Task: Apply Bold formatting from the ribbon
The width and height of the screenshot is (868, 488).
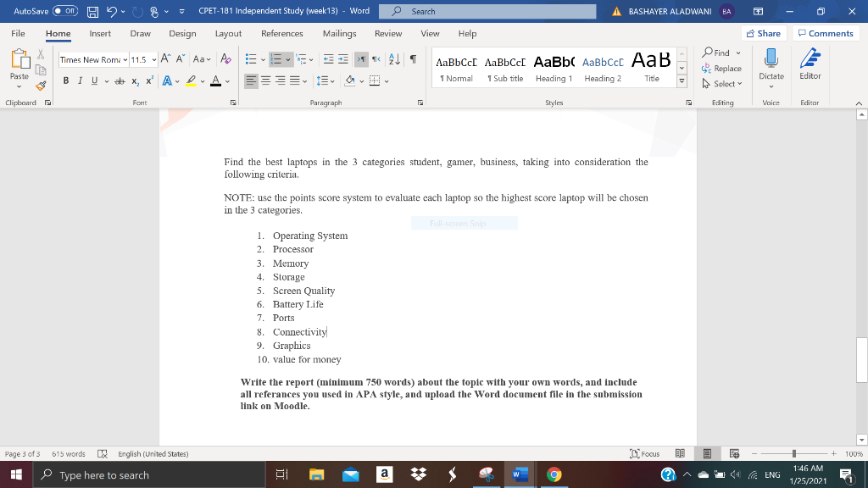Action: click(x=66, y=80)
